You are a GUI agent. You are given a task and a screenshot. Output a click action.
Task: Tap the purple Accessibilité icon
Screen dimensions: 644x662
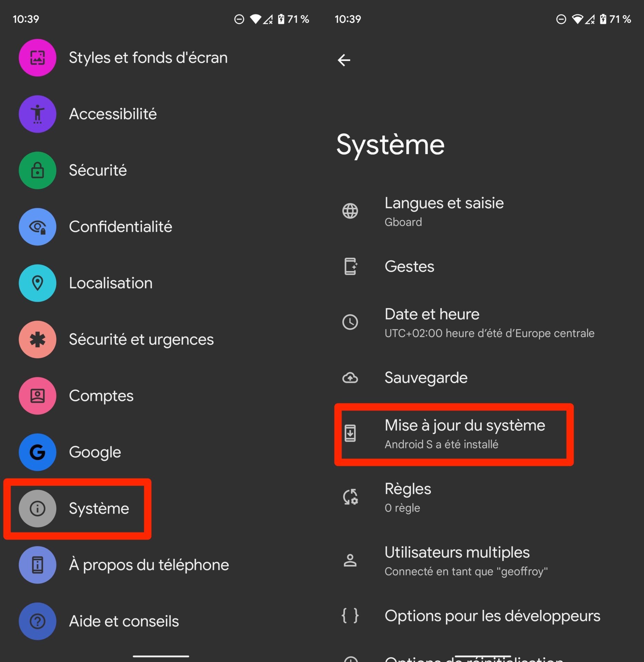coord(37,114)
